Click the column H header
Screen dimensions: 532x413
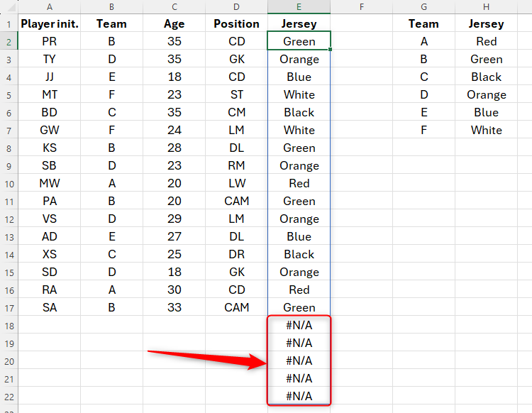pyautogui.click(x=486, y=6)
